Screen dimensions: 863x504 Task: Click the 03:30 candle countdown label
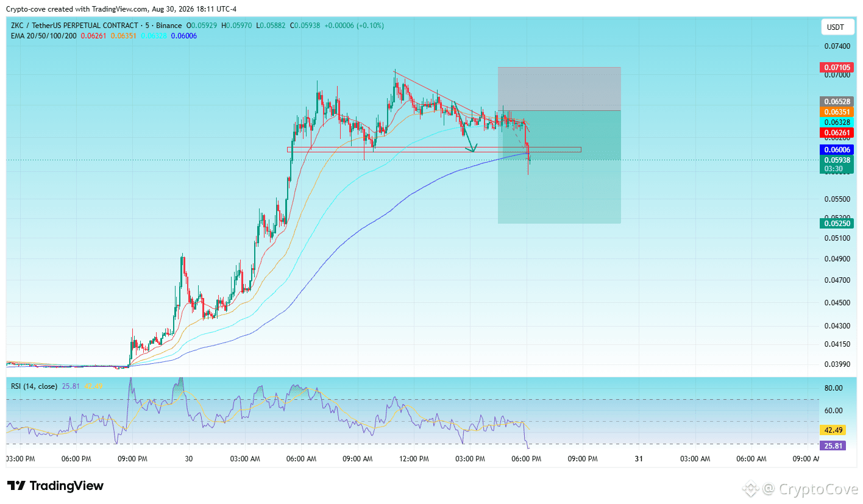pos(834,169)
